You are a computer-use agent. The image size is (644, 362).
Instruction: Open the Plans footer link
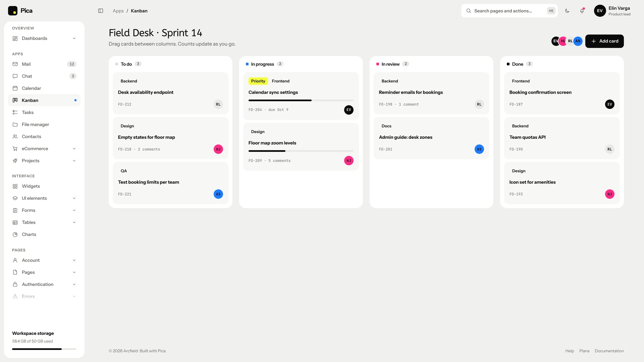[x=584, y=351]
